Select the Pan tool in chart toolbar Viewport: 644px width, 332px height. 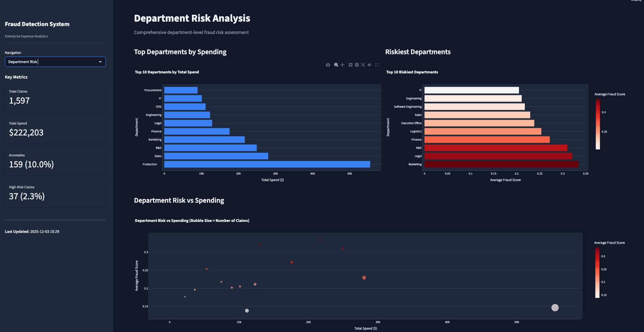pyautogui.click(x=342, y=65)
